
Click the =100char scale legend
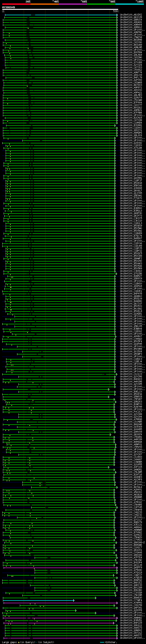point(109,642)
